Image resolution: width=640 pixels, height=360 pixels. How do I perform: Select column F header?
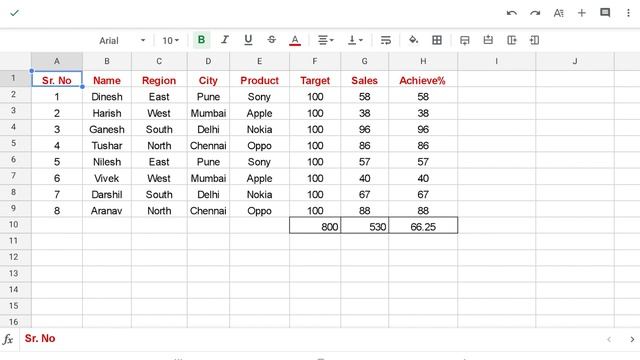[x=315, y=61]
